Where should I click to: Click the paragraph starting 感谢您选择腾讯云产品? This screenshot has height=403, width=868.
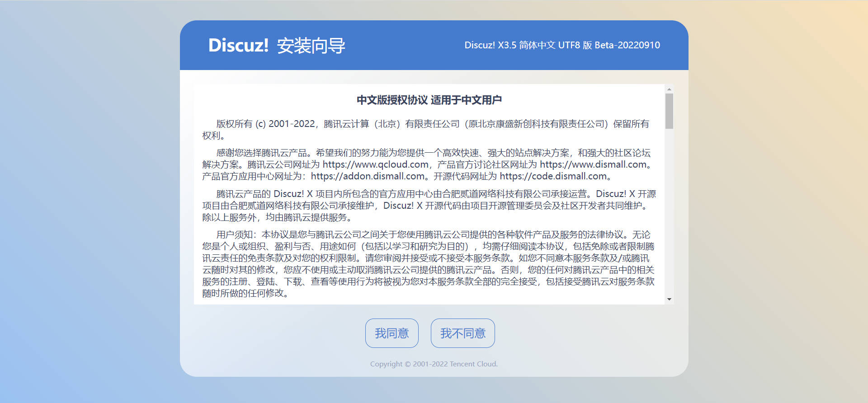[x=429, y=164]
